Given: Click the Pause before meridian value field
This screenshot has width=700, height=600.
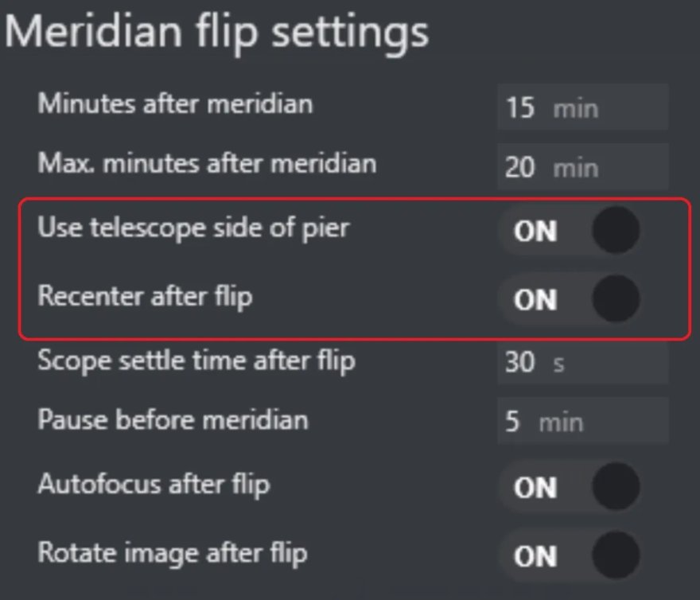Looking at the screenshot, I should pyautogui.click(x=582, y=421).
